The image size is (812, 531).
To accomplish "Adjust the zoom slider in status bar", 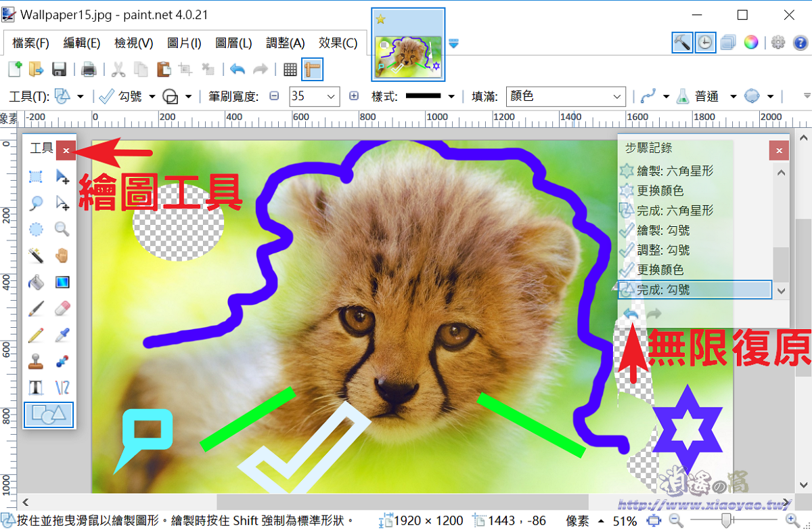I will point(727,520).
